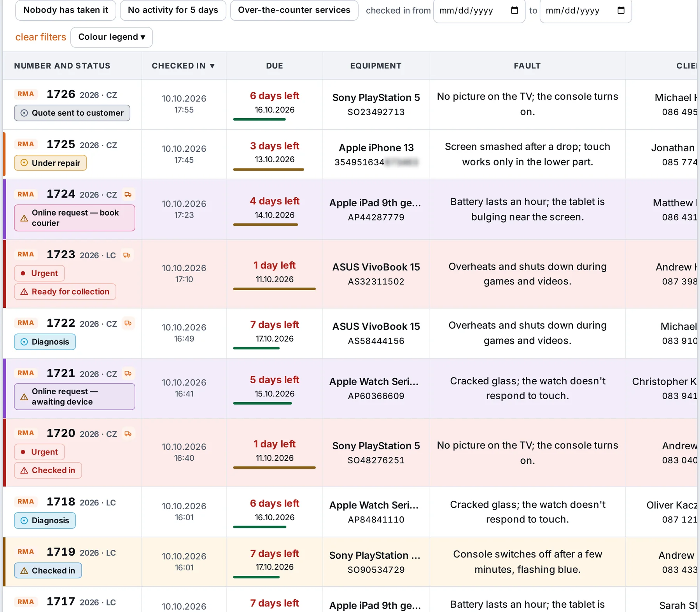
Task: Click courier truck icon on RMA 1724
Action: pyautogui.click(x=128, y=195)
